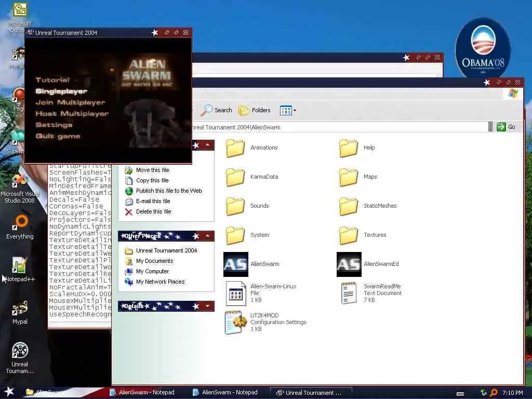Go to Unreal Tournament 2004 under Other Places
The image size is (532, 399).
coord(161,251)
